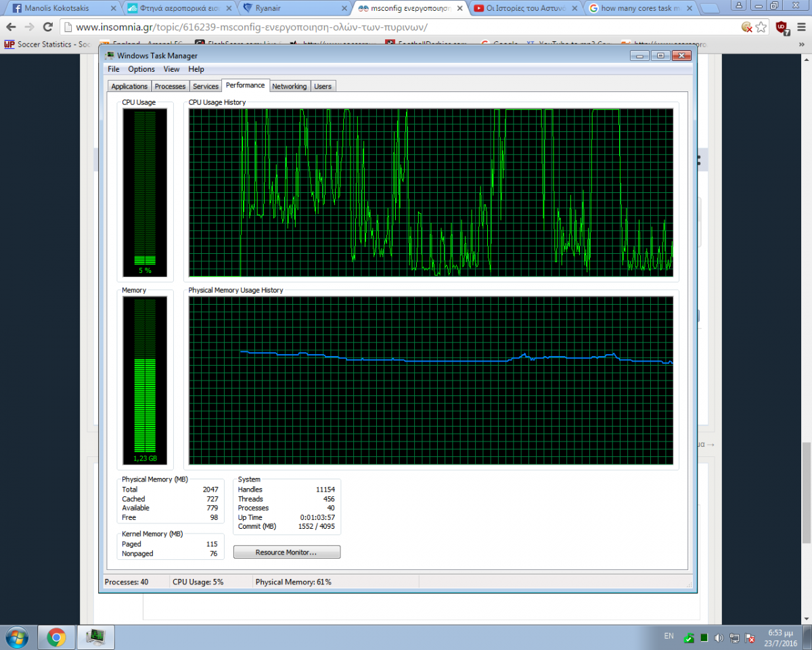812x650 pixels.
Task: Open the Options menu in Task Manager
Action: [x=141, y=69]
